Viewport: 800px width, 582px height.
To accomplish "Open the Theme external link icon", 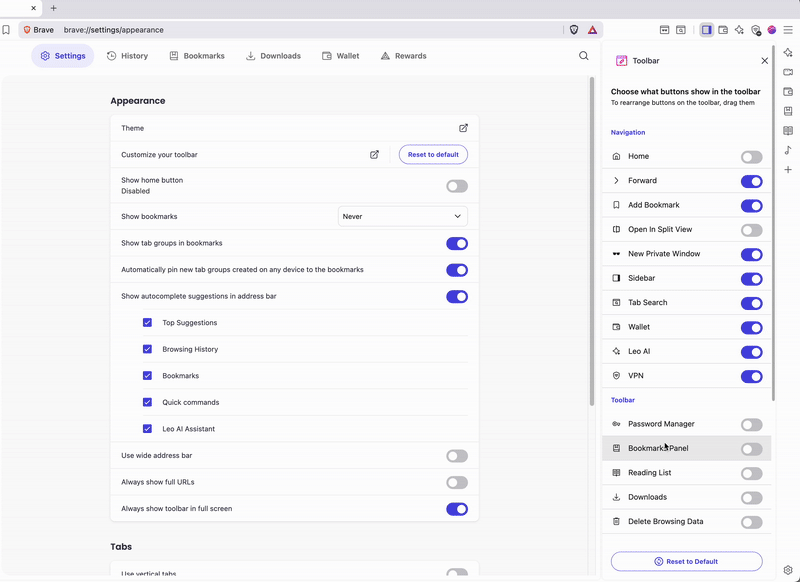I will [463, 128].
